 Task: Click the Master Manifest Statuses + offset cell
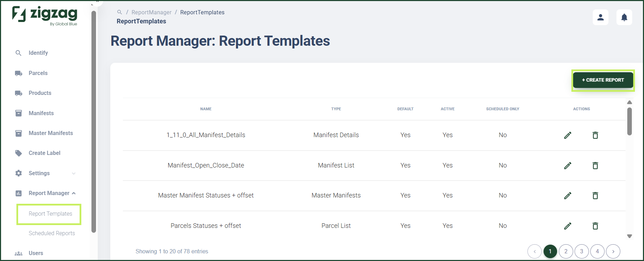pyautogui.click(x=206, y=195)
